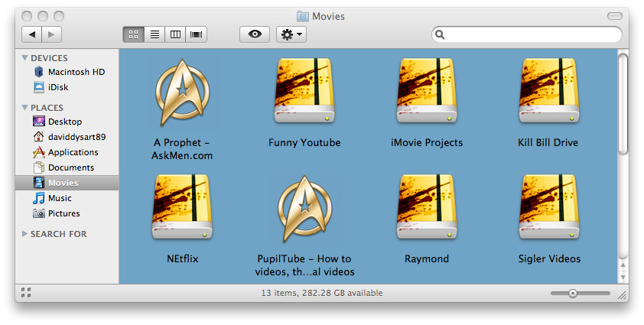Click the vertical scrollbar thumb
The width and height of the screenshot is (644, 325).
tap(623, 104)
